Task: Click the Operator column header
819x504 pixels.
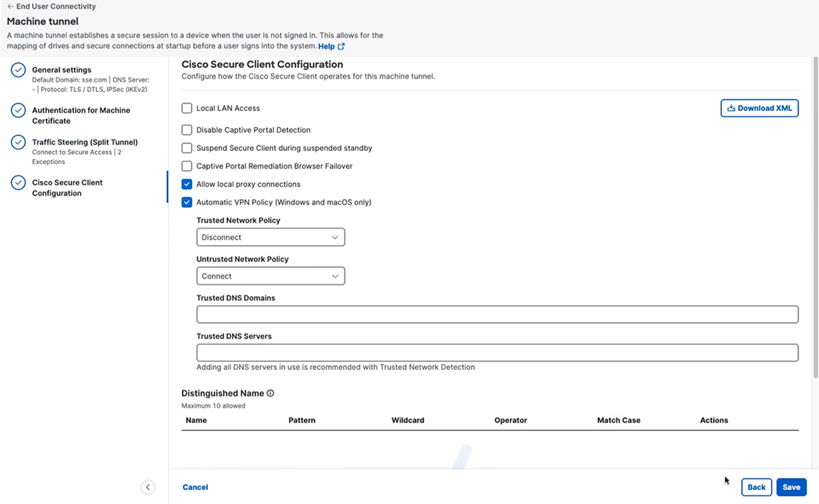Action: [x=511, y=420]
